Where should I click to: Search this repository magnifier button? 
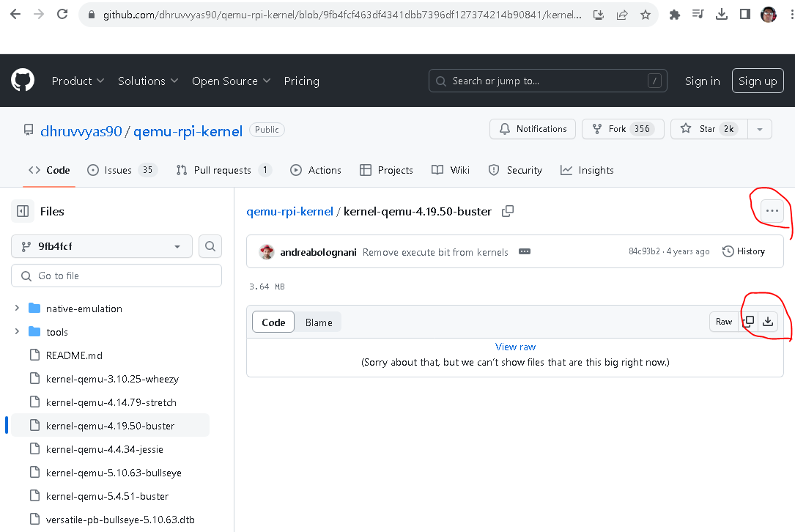(x=210, y=246)
